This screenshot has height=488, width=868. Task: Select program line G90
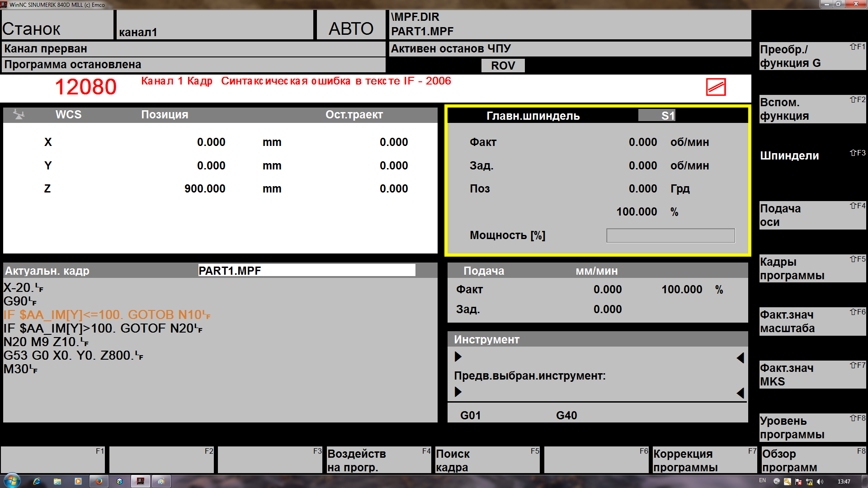click(x=20, y=301)
